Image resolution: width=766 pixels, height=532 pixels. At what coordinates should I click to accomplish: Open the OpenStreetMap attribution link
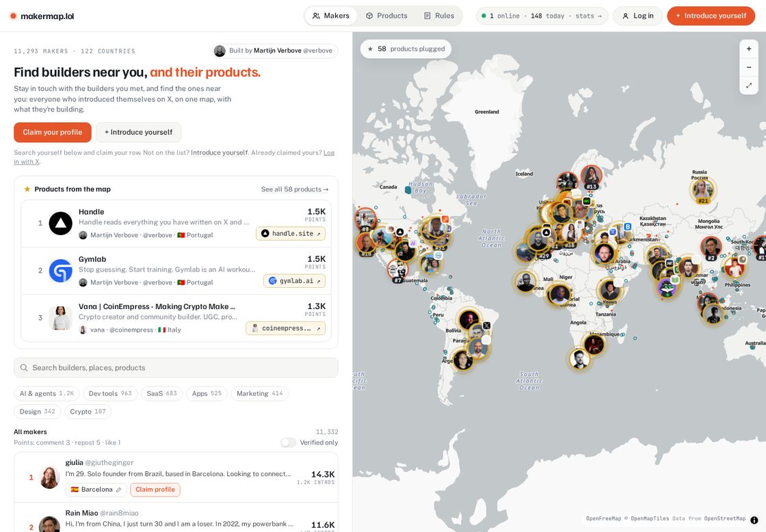click(x=724, y=519)
